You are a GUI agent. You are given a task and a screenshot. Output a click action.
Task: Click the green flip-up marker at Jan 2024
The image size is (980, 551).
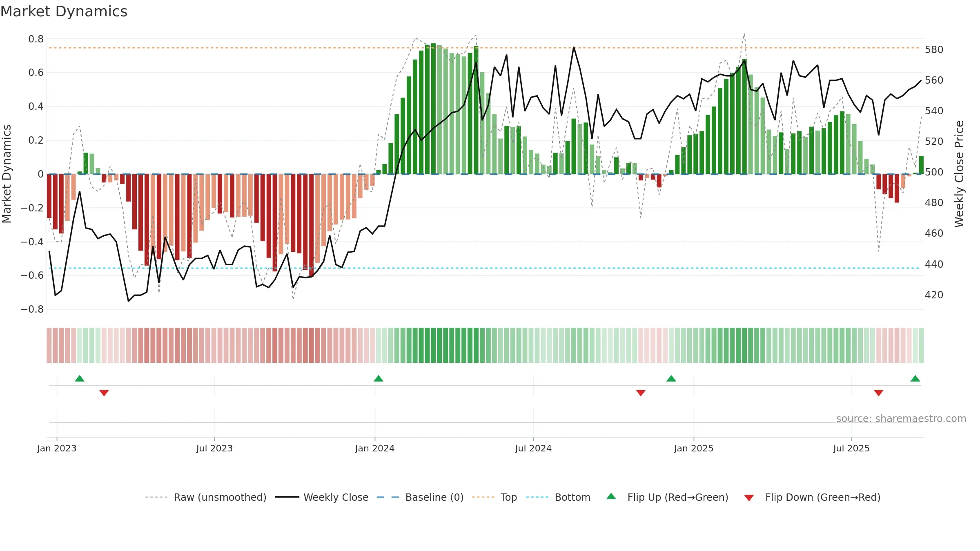click(x=379, y=378)
